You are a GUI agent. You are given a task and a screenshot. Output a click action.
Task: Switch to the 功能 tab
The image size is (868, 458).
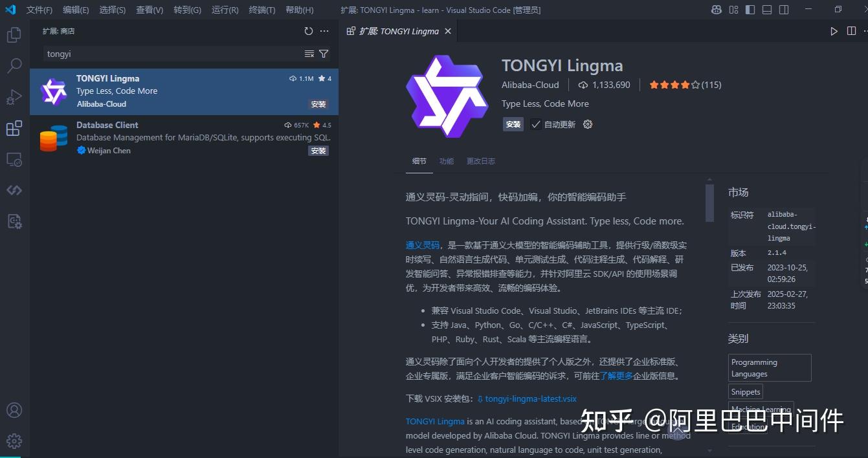click(447, 161)
